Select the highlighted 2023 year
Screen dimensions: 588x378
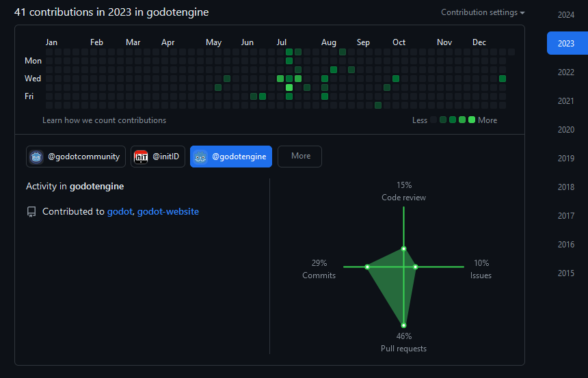click(x=567, y=43)
